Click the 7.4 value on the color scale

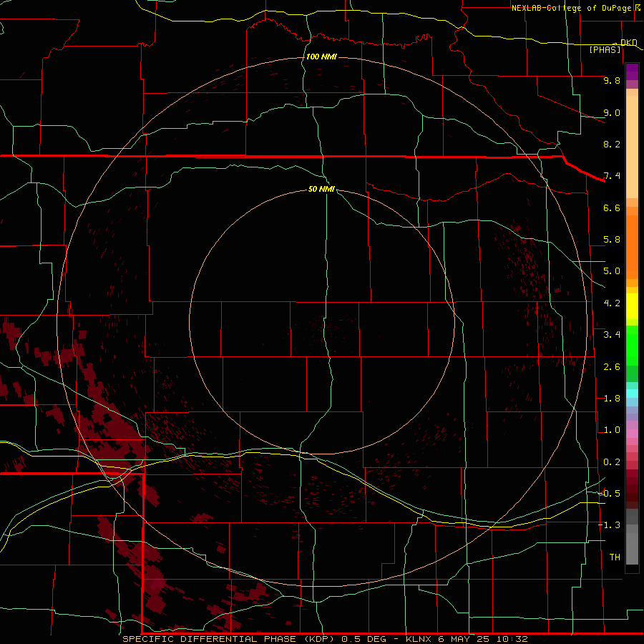(x=612, y=176)
